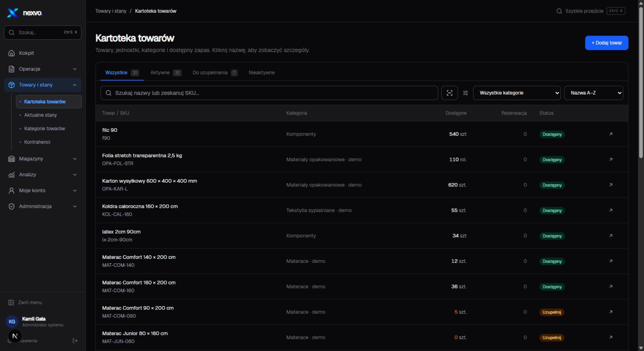Click the logout icon at sidebar bottom
This screenshot has height=351, width=644.
75,341
